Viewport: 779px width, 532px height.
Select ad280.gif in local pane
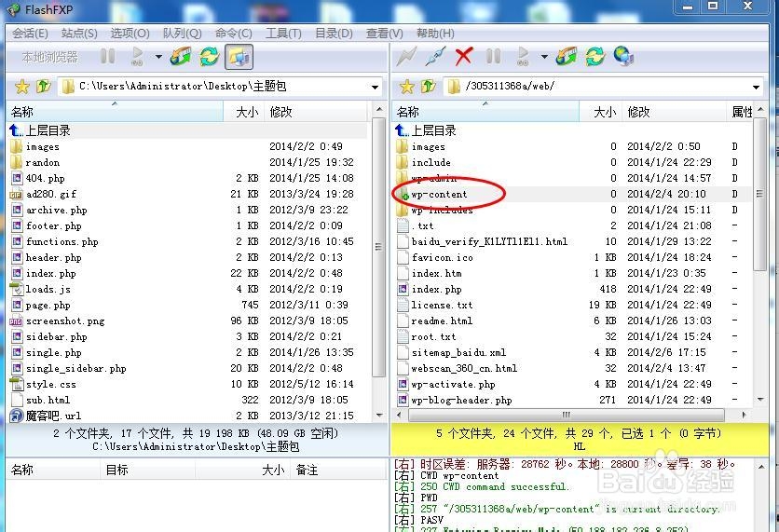188,194
